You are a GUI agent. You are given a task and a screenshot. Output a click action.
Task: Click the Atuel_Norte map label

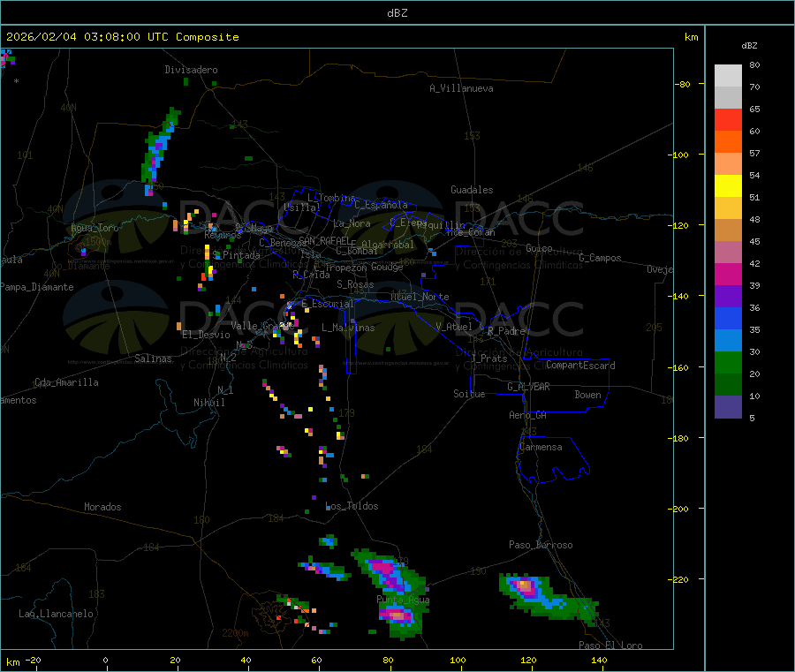[x=420, y=297]
